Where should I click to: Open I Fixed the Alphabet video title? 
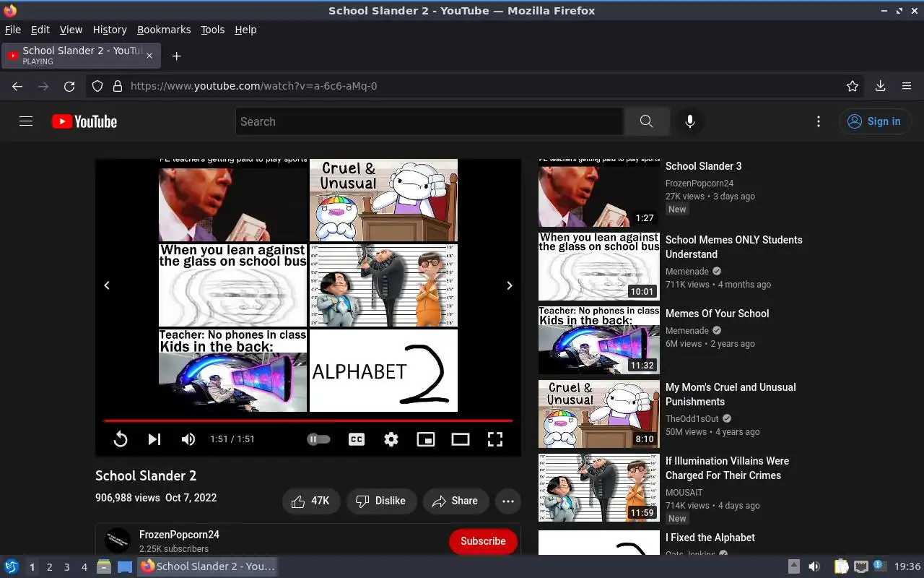[710, 538]
